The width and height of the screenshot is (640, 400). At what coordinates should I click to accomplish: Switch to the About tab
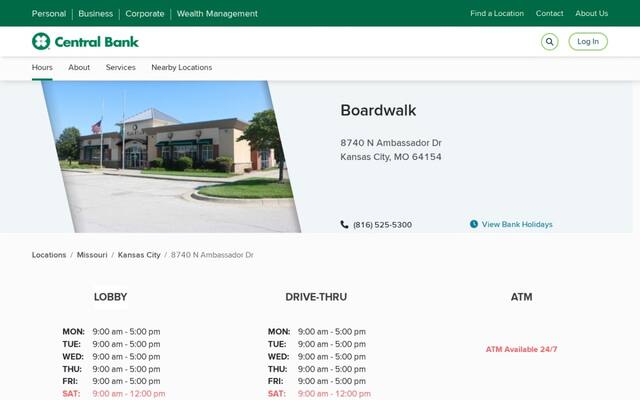[x=79, y=68]
